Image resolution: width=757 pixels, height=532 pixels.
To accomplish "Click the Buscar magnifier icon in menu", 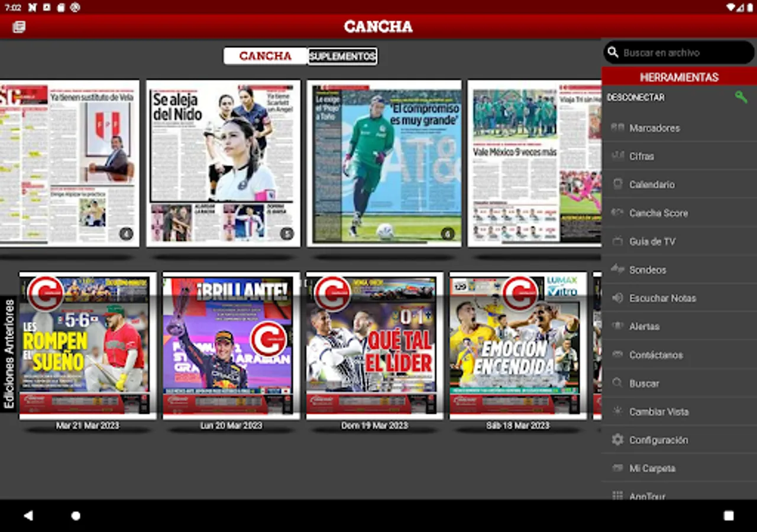I will (617, 382).
